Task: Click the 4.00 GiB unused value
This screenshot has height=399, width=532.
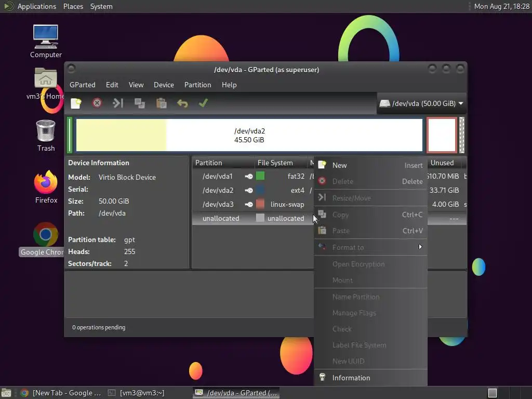Action: [445, 204]
